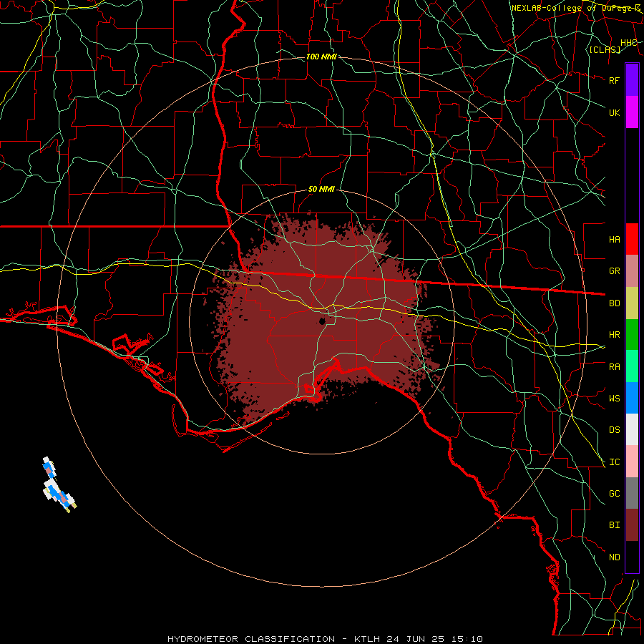Click the WS legend label

614,399
